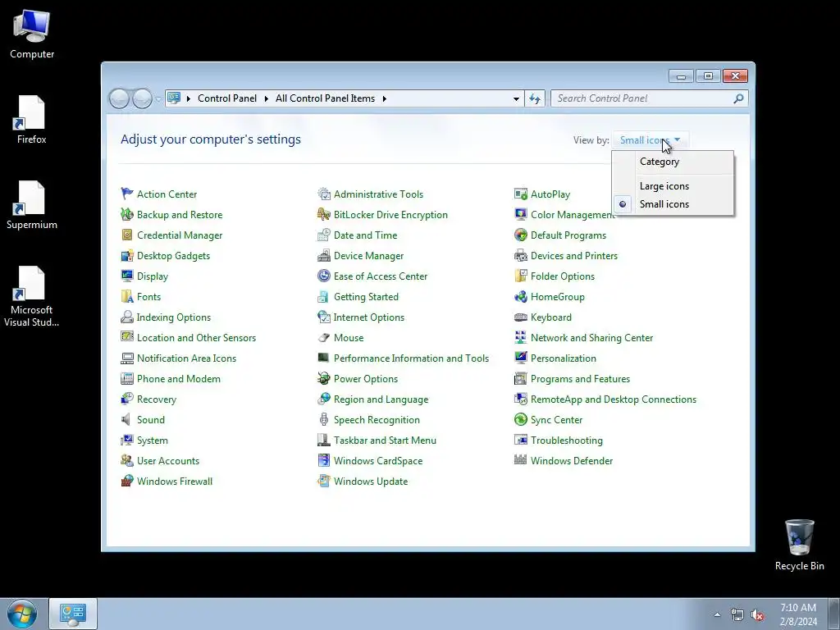Click the HomeGroup icon

521,296
